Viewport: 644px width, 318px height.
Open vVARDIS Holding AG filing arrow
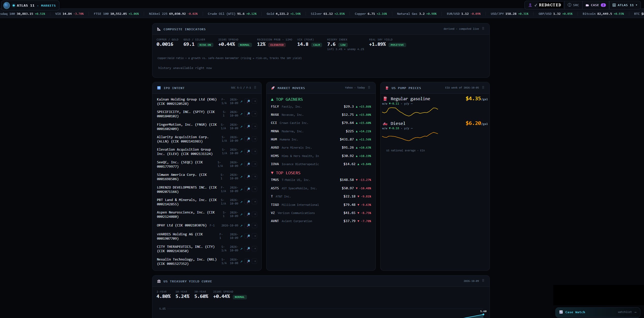click(x=241, y=236)
